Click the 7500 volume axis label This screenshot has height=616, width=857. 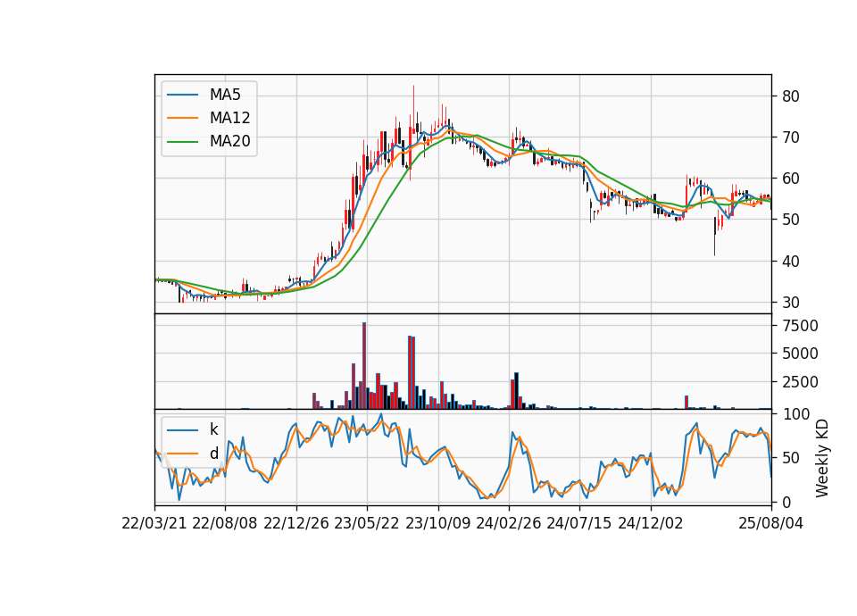800,326
